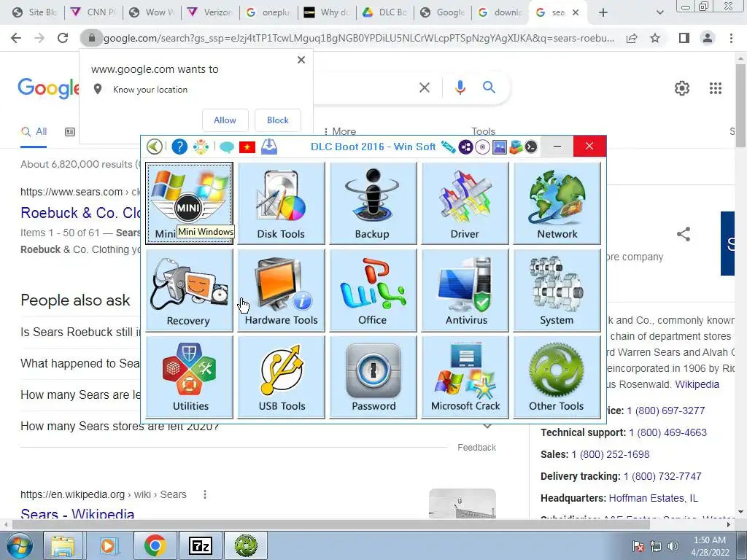Open 7-Zip from the taskbar

click(x=200, y=545)
